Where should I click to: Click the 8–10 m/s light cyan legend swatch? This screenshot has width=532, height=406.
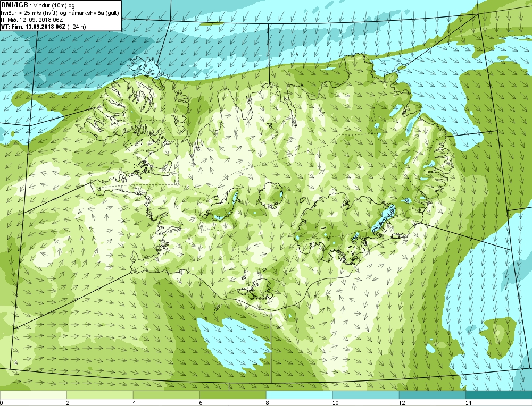[x=299, y=395]
